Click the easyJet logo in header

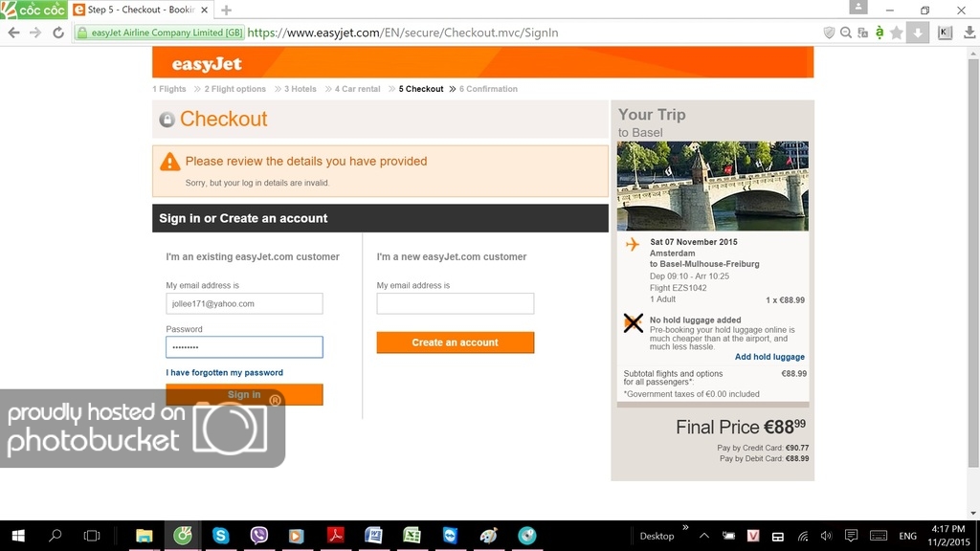point(207,64)
